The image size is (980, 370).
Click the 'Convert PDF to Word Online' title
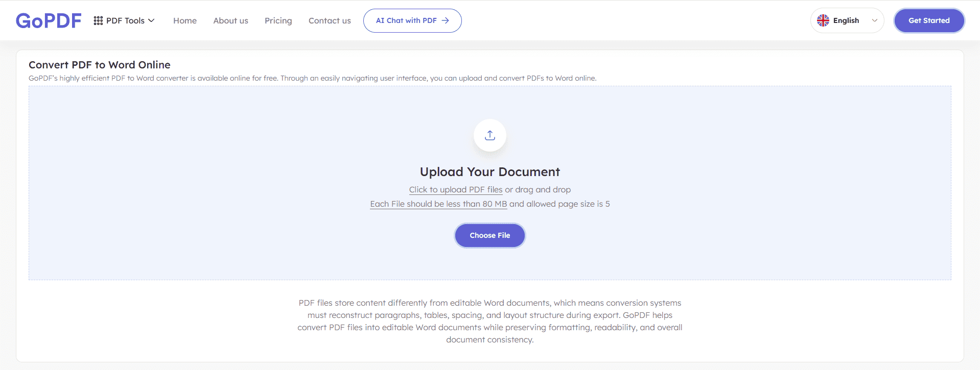coord(100,65)
